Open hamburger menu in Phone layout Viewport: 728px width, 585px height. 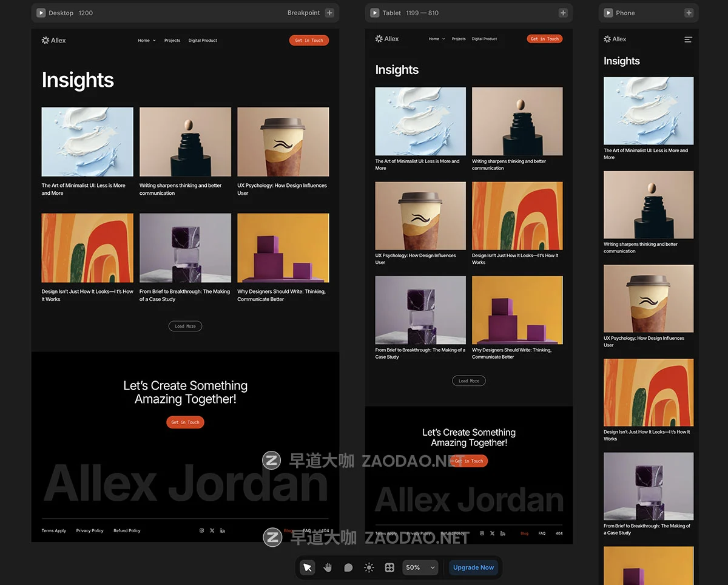(x=688, y=39)
